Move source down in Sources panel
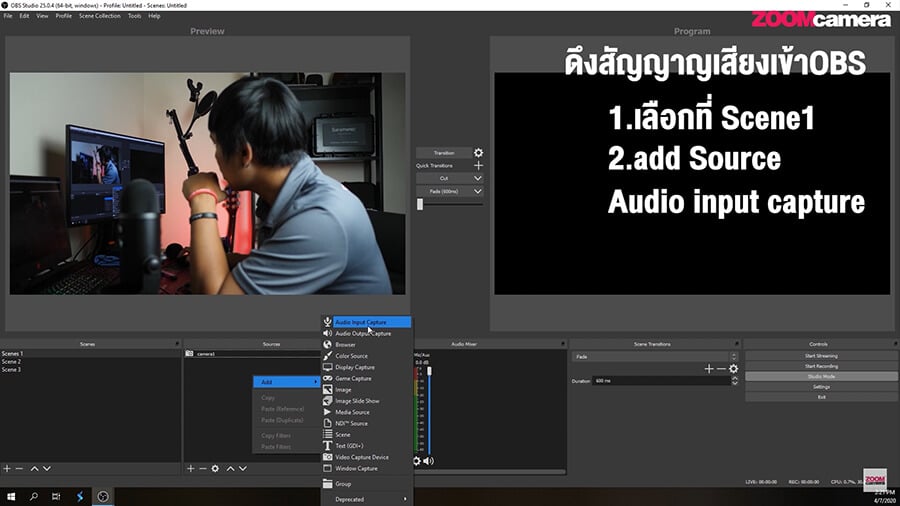The height and width of the screenshot is (506, 900). point(243,469)
